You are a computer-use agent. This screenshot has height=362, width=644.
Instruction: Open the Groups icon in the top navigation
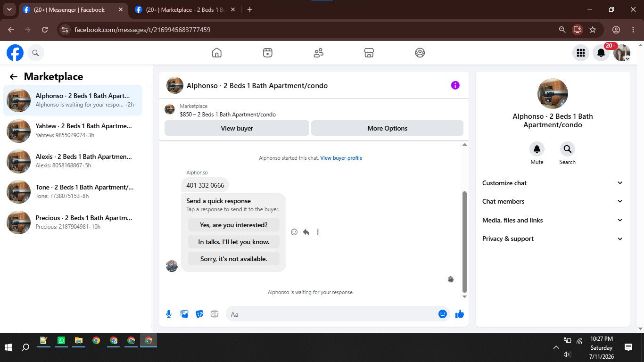420,53
